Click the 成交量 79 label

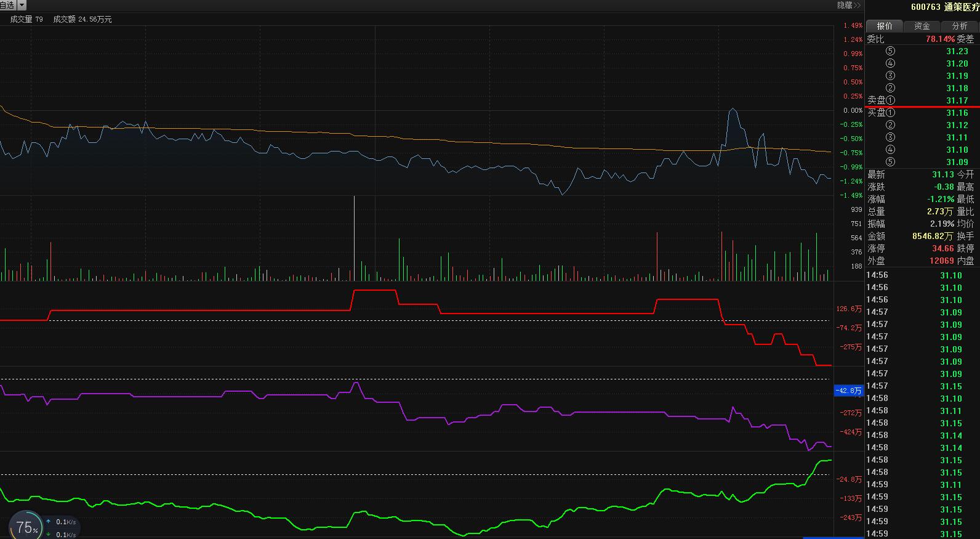pyautogui.click(x=26, y=19)
